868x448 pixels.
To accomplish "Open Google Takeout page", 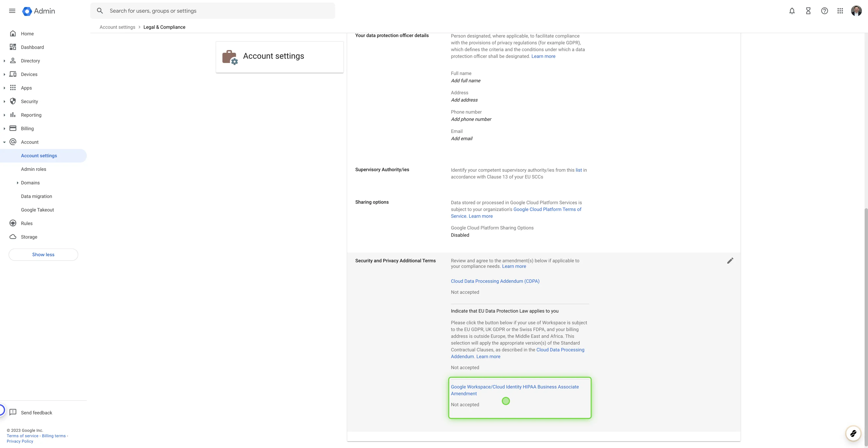I will coord(37,210).
